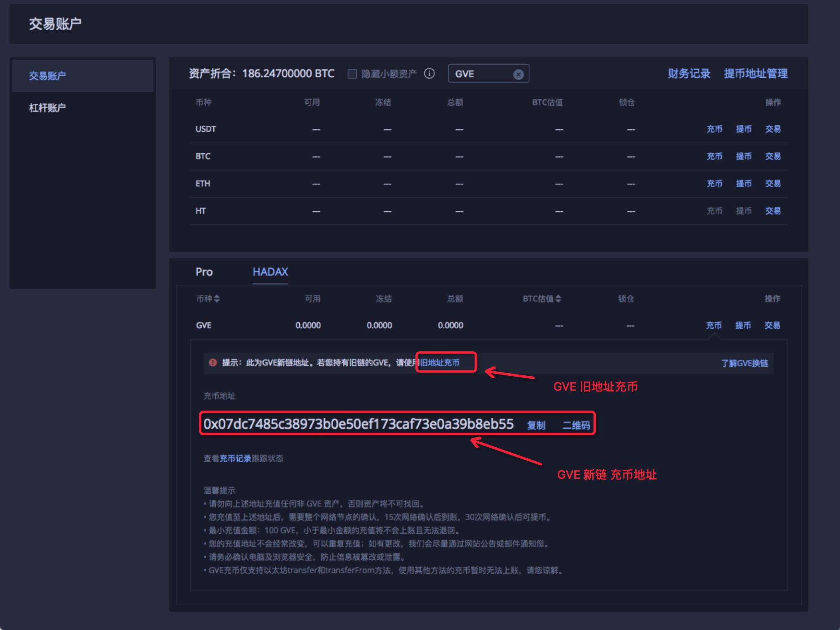Click 交易 in the HT row

(773, 211)
